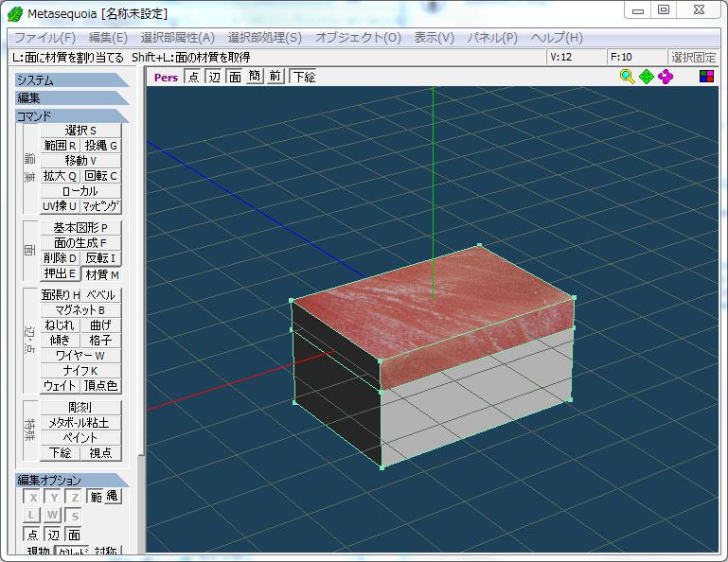
Task: Select the 範囲 R command
Action: (61, 146)
